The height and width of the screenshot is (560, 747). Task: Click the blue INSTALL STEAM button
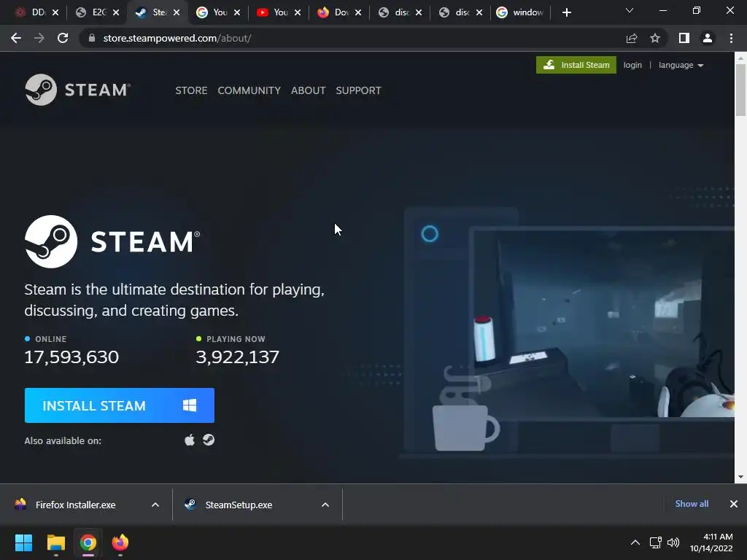click(119, 405)
